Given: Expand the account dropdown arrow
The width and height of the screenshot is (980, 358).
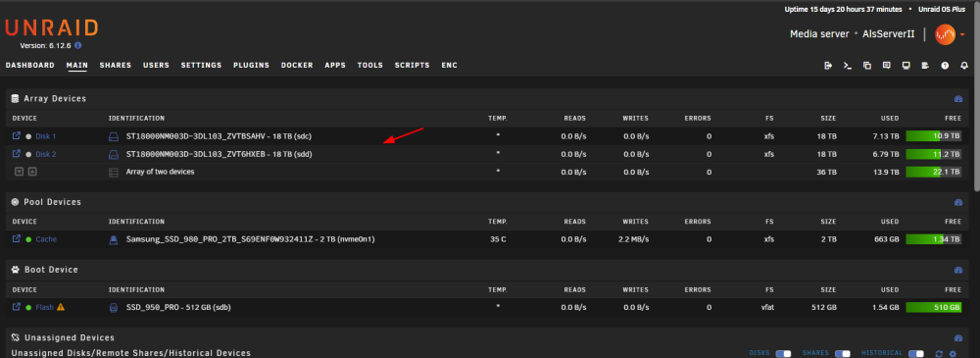Looking at the screenshot, I should click(963, 35).
